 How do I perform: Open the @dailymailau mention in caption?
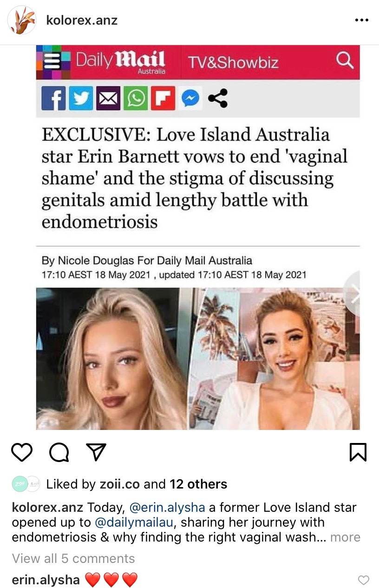point(134,522)
